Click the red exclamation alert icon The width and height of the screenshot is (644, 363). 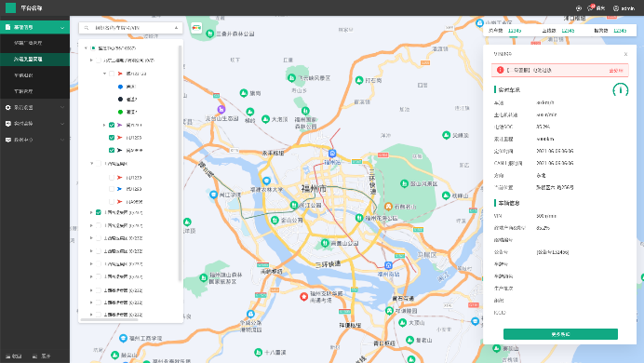500,70
